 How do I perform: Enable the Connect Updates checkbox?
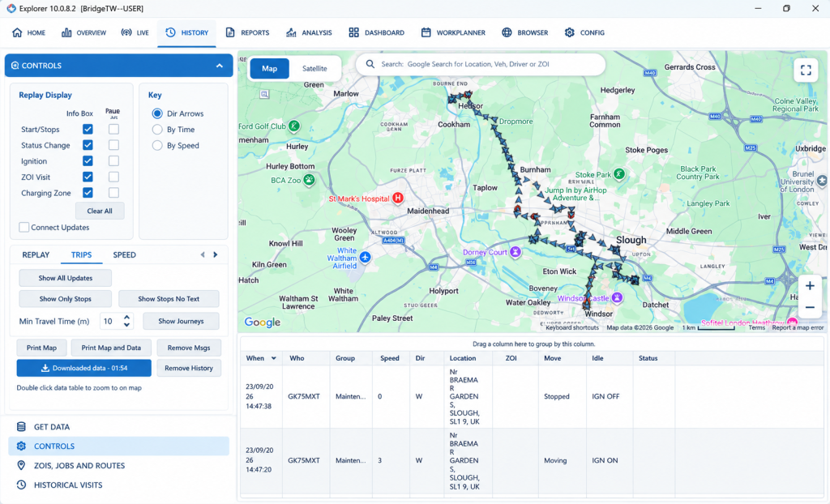coord(24,227)
